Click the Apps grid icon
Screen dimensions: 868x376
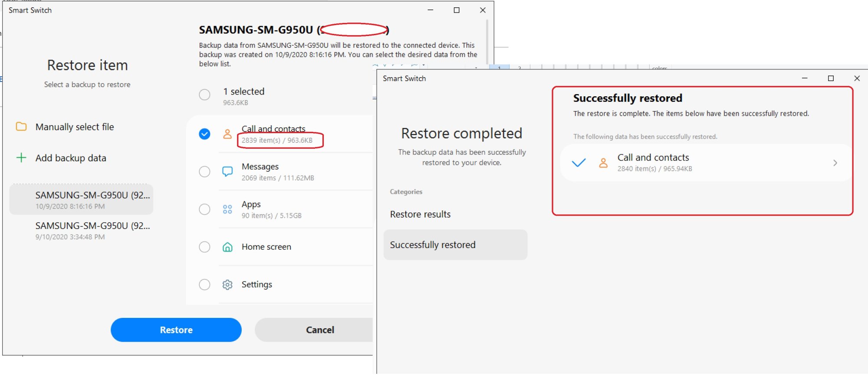(227, 209)
